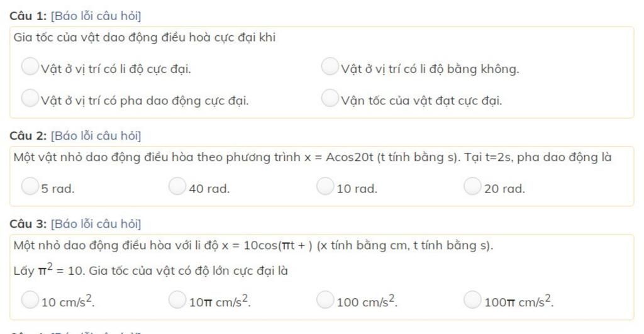Select the '40 rad.' radio button
Viewport: 644px width, 334px height.
click(x=177, y=186)
